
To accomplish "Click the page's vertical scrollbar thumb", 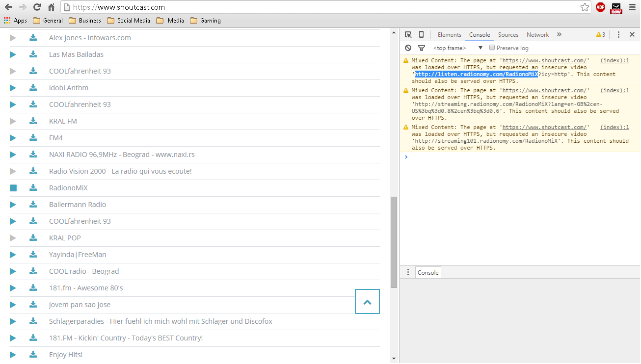I will point(394,242).
